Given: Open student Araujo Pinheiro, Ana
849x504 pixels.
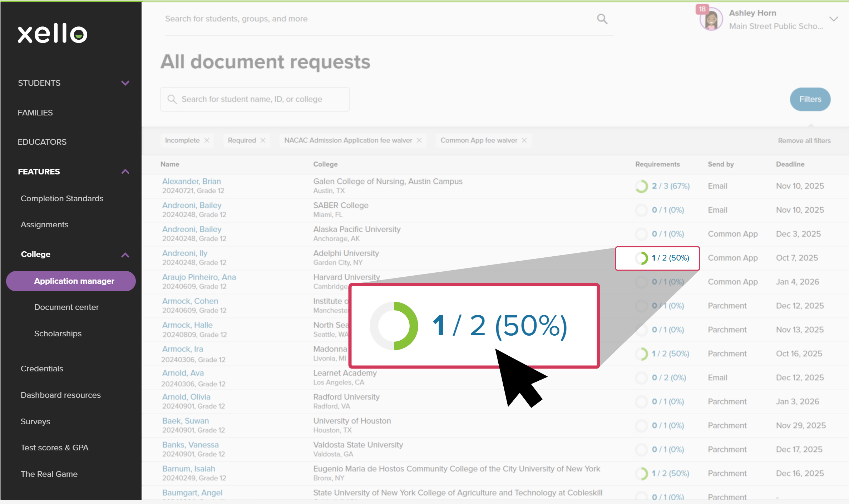Looking at the screenshot, I should pos(199,277).
